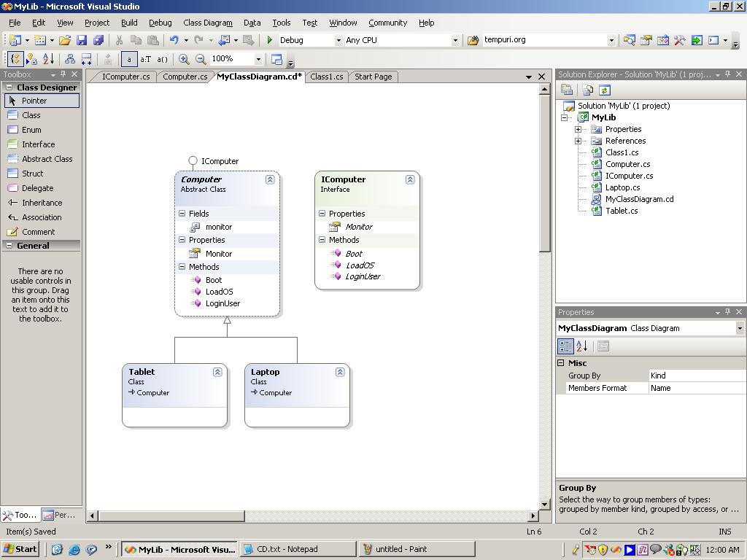Collapse the Tablet class shape chevron

click(x=217, y=372)
